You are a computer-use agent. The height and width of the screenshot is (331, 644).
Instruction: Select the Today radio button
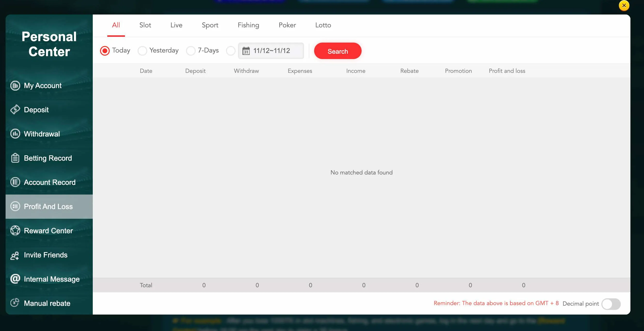coord(105,51)
